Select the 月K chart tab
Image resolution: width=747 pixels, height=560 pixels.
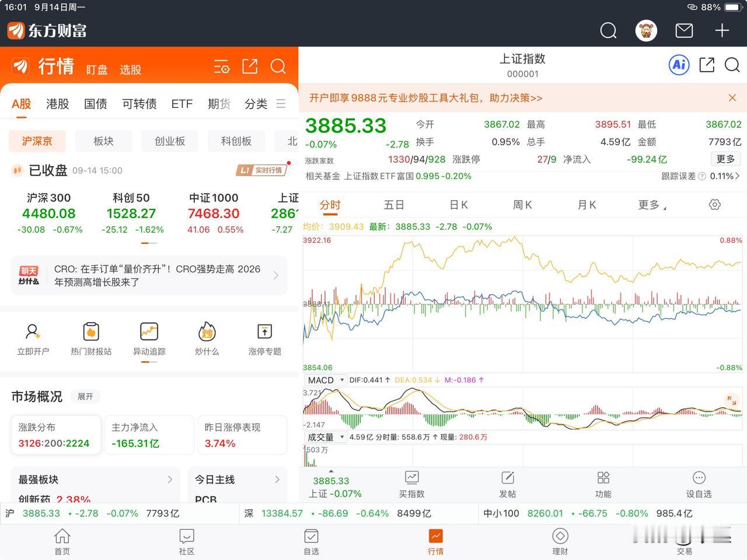(x=587, y=205)
